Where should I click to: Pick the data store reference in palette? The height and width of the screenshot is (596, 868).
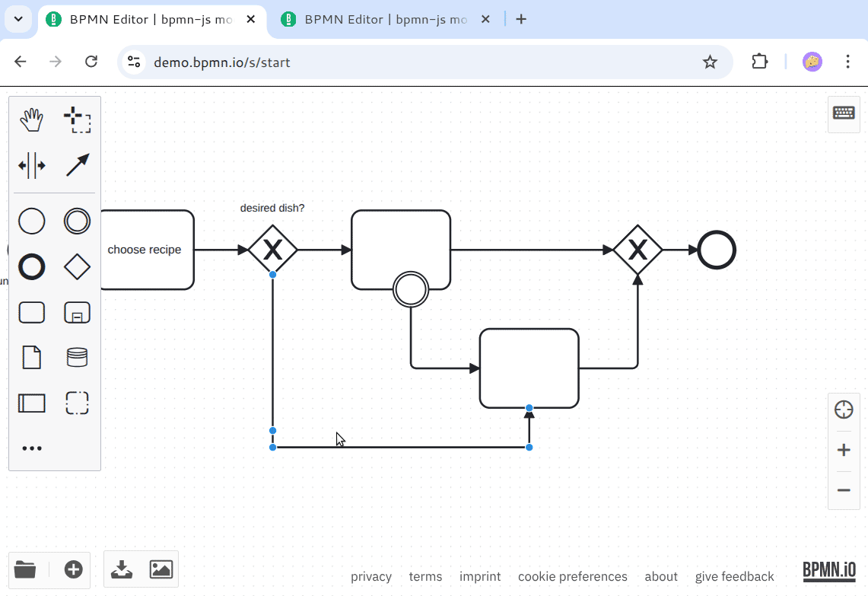(x=77, y=357)
